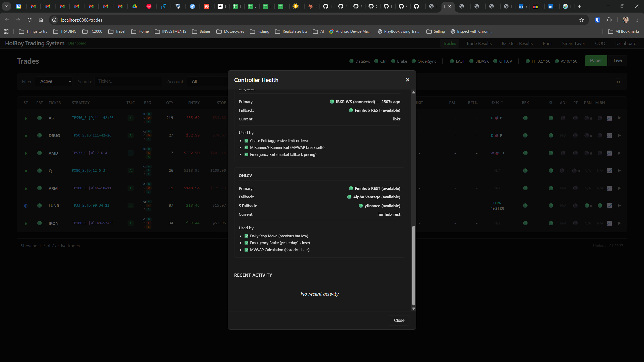Viewport: 644px width, 362px height.
Task: Bookmark this page with the star icon
Action: click(582, 20)
